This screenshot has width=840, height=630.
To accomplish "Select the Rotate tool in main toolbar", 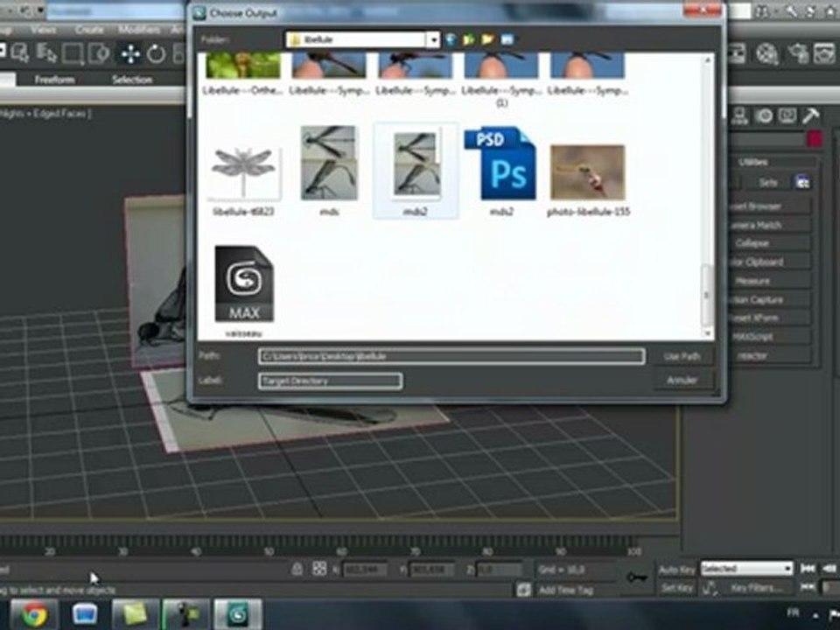I will point(156,53).
